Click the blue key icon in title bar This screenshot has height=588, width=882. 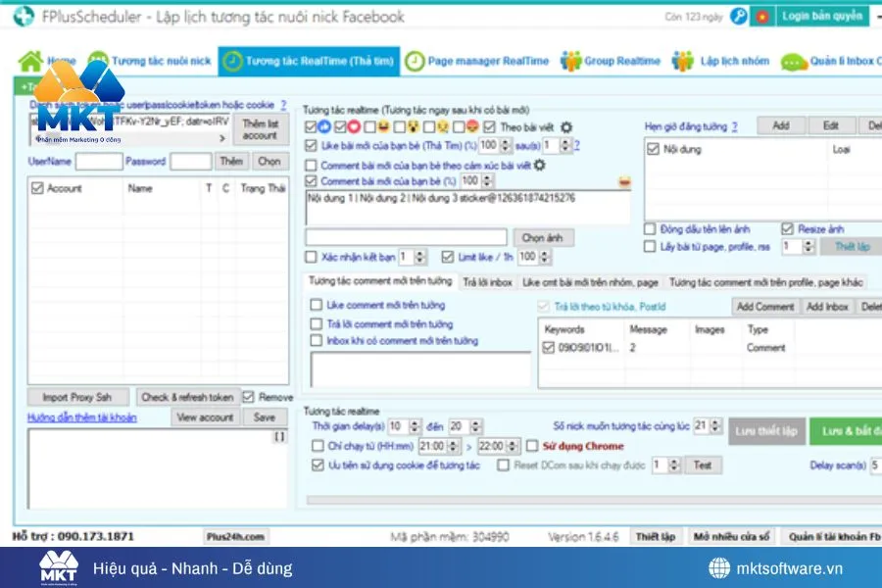point(739,17)
